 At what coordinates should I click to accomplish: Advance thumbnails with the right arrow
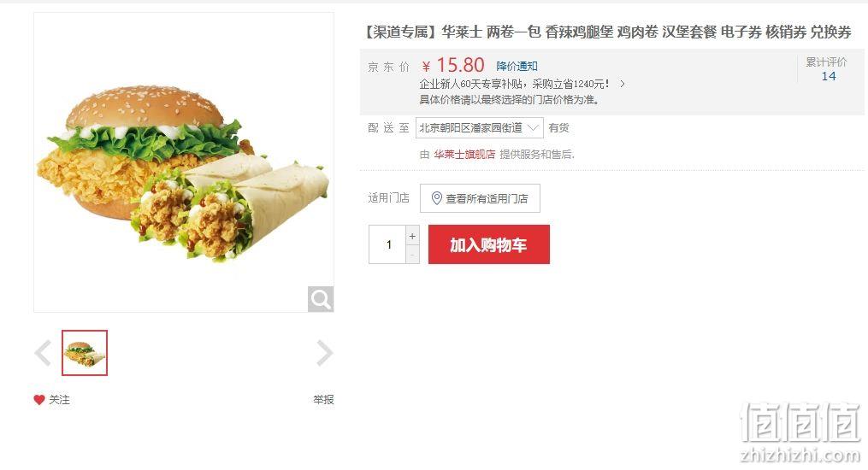coord(324,353)
